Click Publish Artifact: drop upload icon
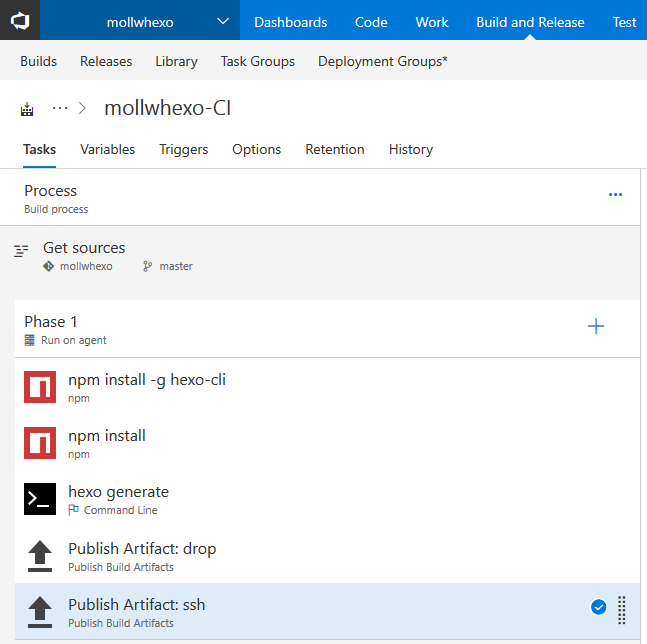647x644 pixels. coord(40,556)
